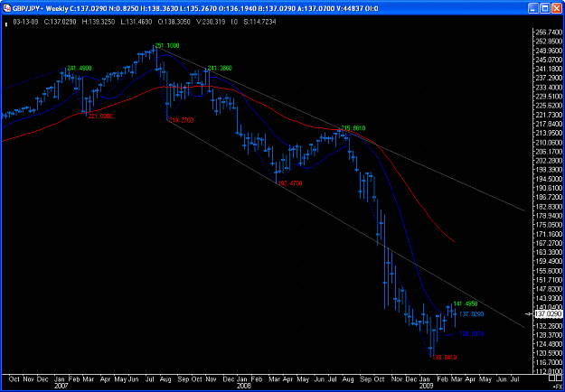Select the 141.4950 recent high label
The height and width of the screenshot is (392, 565).
point(466,303)
